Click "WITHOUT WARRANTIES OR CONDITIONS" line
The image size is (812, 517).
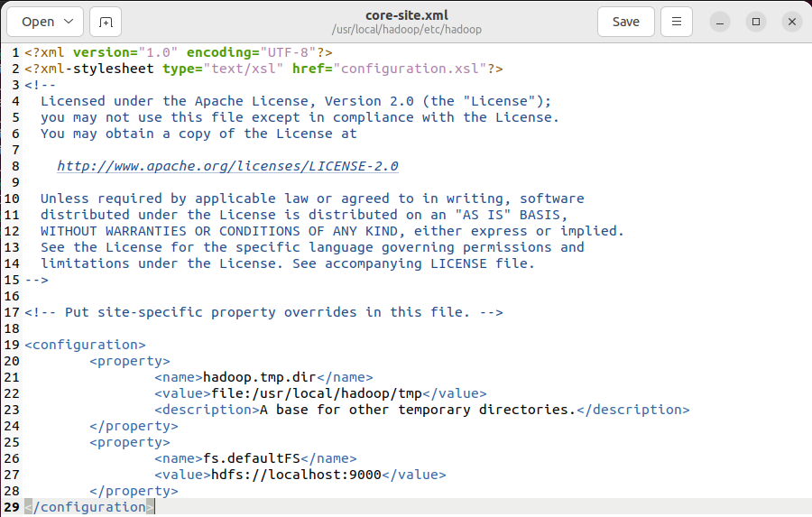coord(332,231)
